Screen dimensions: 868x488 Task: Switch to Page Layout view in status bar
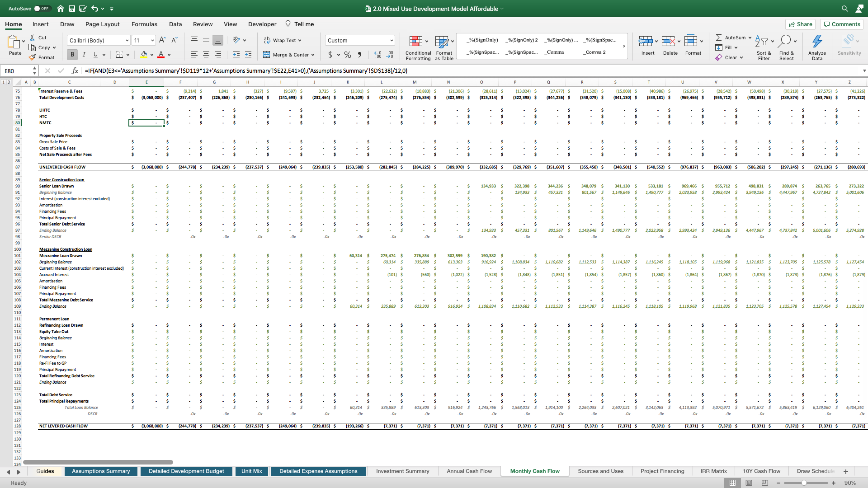[749, 483]
